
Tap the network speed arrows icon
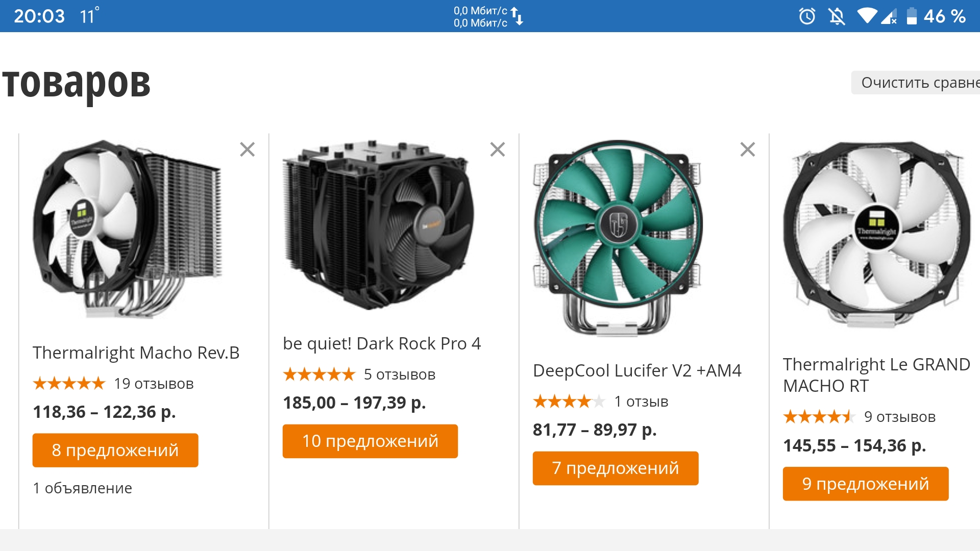(x=517, y=16)
